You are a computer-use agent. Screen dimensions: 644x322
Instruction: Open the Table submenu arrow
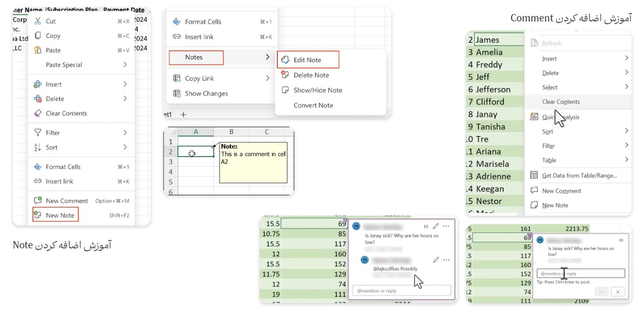[626, 160]
